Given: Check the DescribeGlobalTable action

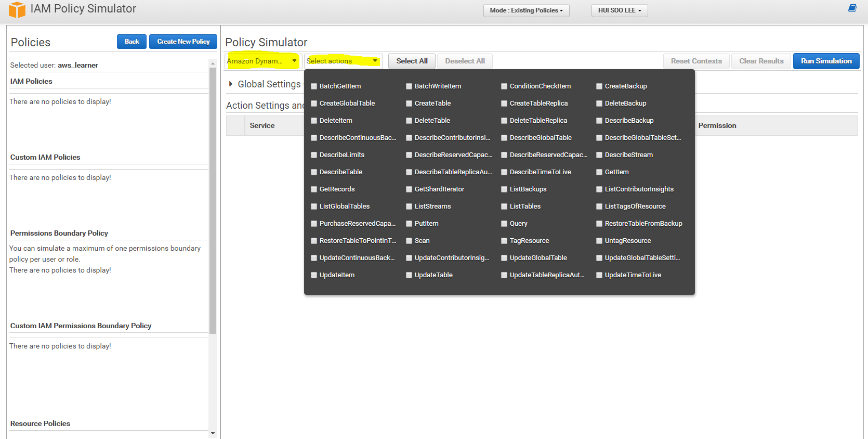Looking at the screenshot, I should [x=504, y=138].
